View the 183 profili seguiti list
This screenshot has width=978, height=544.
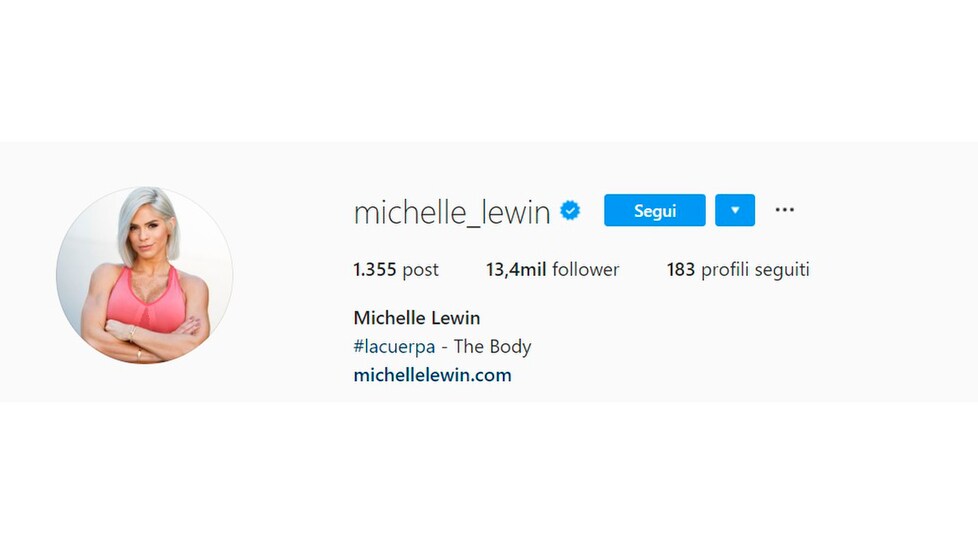pos(738,270)
